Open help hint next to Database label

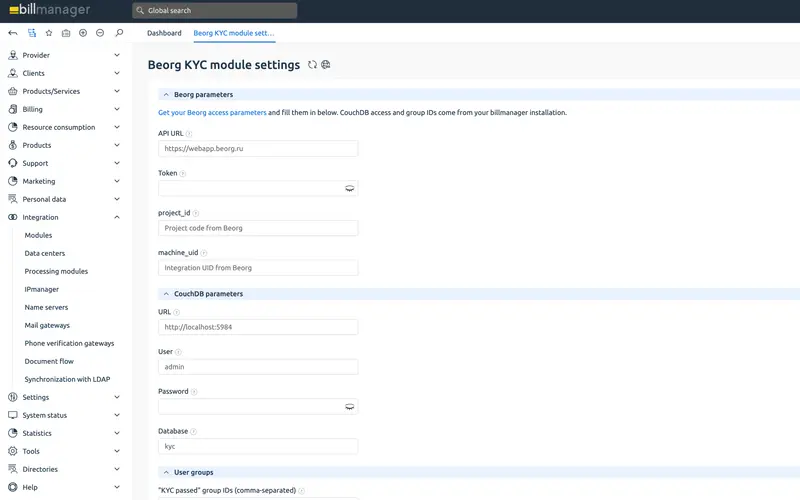(193, 432)
